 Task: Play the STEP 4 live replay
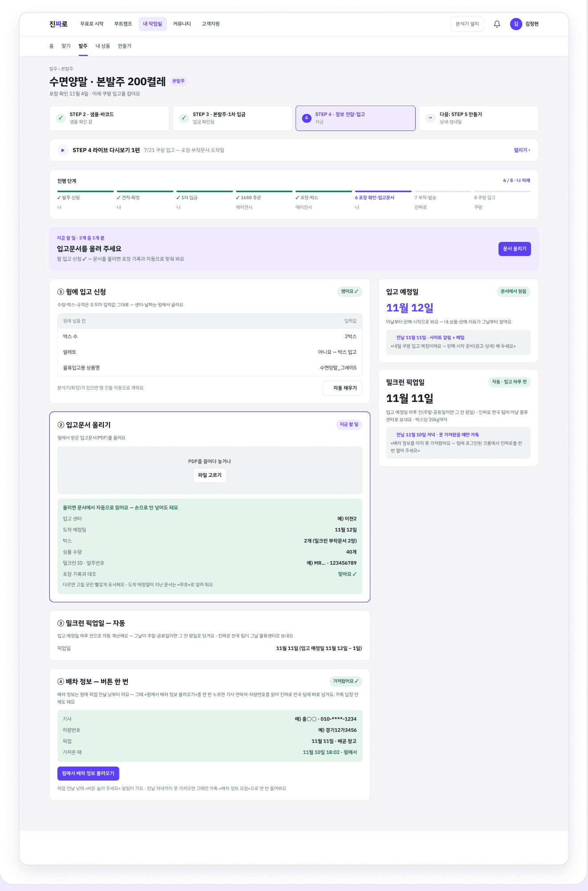click(x=63, y=150)
